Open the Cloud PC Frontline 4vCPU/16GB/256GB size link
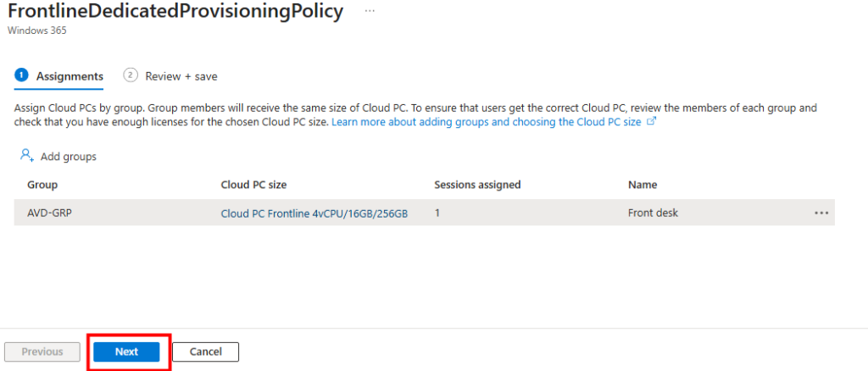 click(x=314, y=213)
